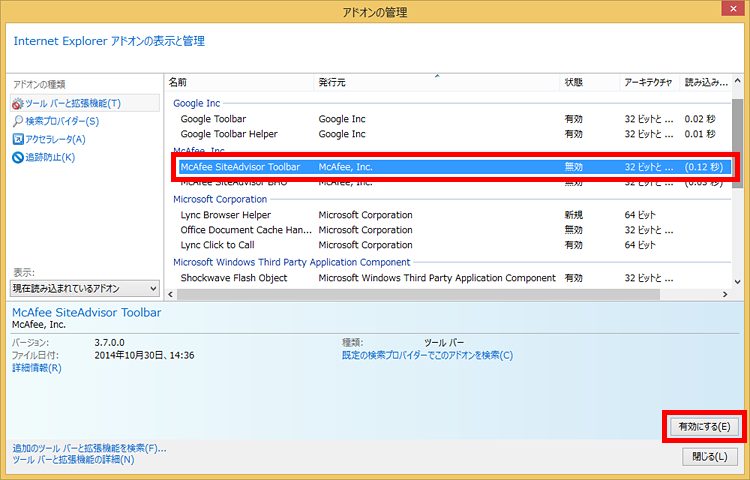Click the vertical scrollbar up arrow
This screenshot has width=750, height=480.
click(738, 81)
